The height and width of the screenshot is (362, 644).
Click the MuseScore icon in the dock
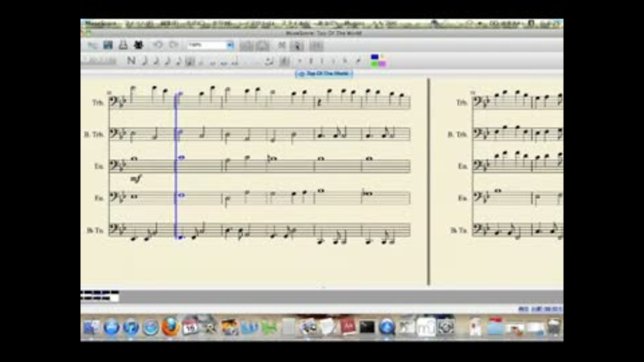tap(426, 327)
